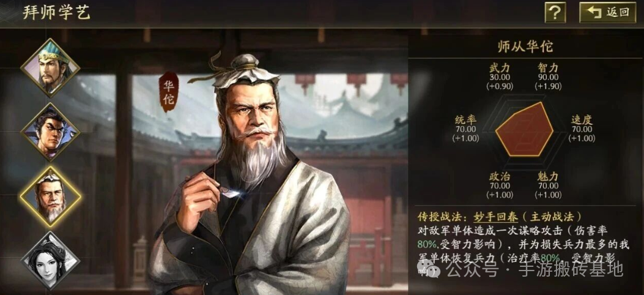Click the 返回 back button
The image size is (644, 295).
pyautogui.click(x=607, y=13)
